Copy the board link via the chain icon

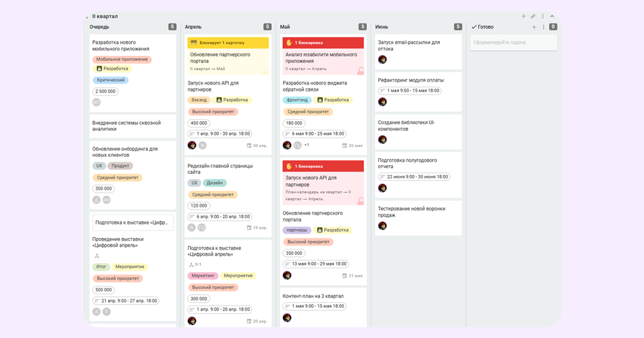tap(533, 16)
